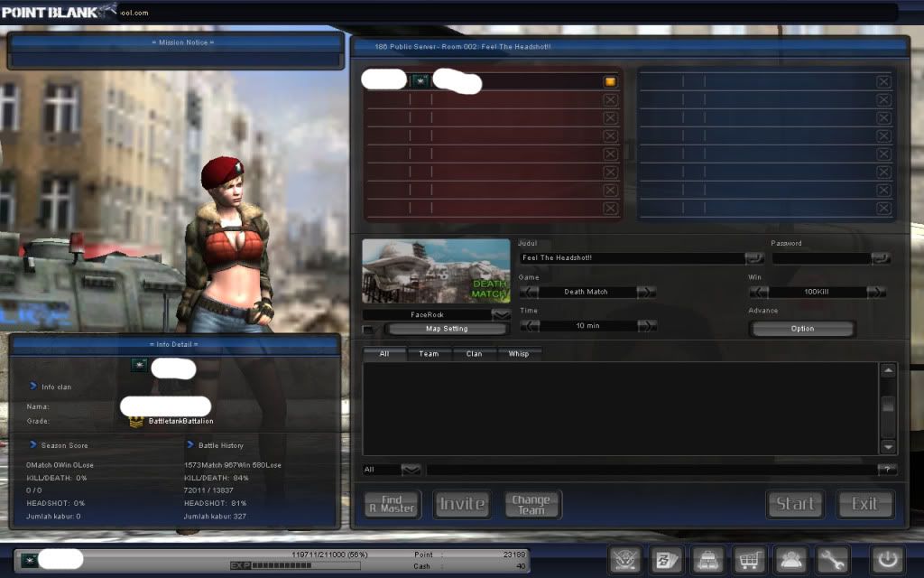Image resolution: width=924 pixels, height=578 pixels.
Task: Leave the room with the Exit button
Action: point(864,504)
